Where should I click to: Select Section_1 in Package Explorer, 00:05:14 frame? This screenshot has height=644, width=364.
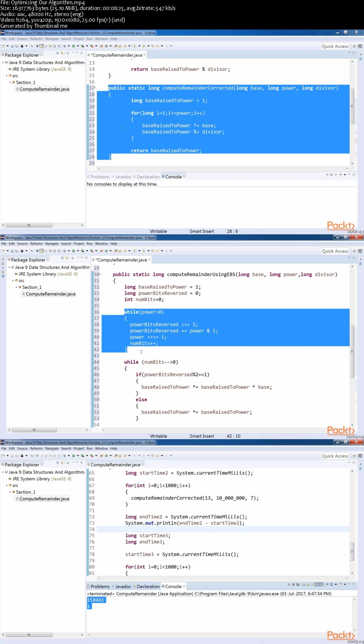tap(26, 492)
